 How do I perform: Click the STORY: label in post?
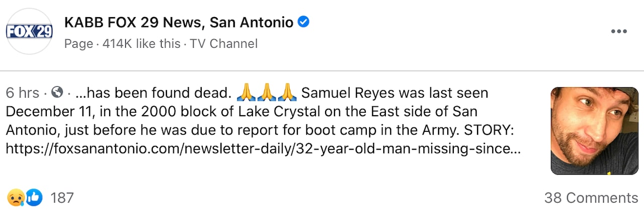tap(491, 130)
